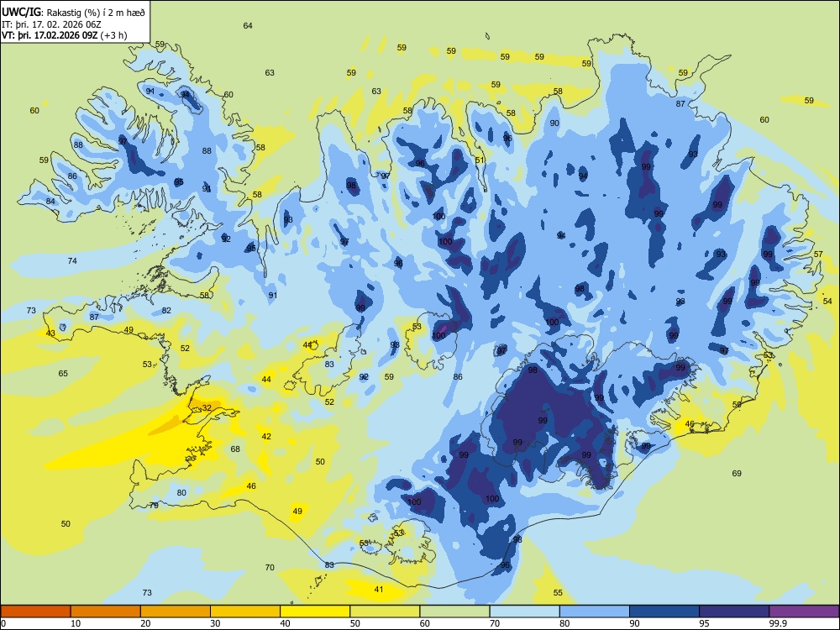Image resolution: width=840 pixels, height=630 pixels.
Task: Select the lowest value '32' on map
Action: [x=207, y=407]
